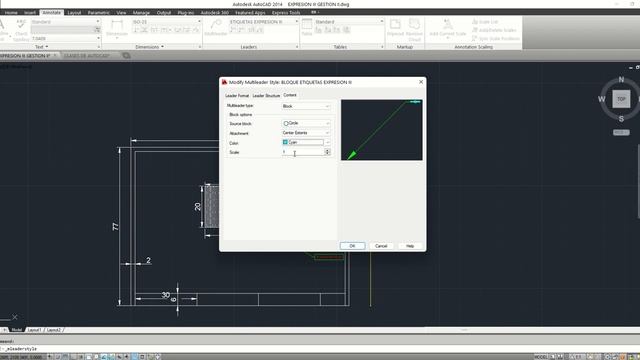Open the ETIQUETAS EXPRESION multileader style dropdown
Screen dimensions: 640x360
pyautogui.click(x=264, y=22)
